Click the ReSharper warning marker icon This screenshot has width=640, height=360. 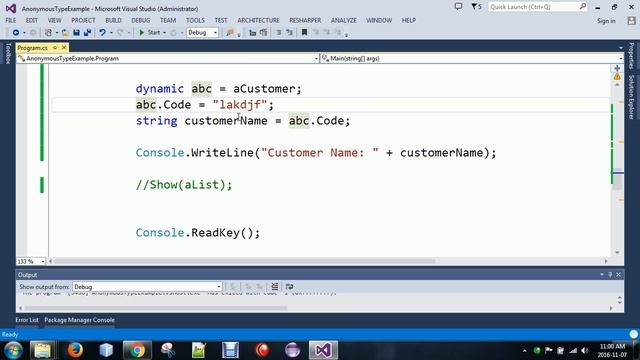(617, 76)
